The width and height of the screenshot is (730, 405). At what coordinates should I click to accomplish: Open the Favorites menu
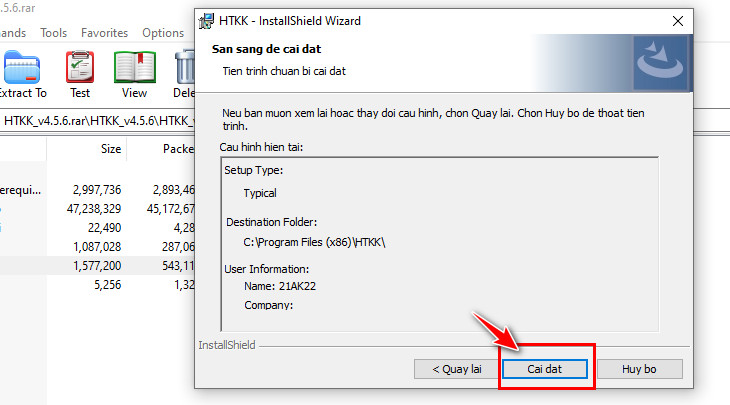[104, 33]
